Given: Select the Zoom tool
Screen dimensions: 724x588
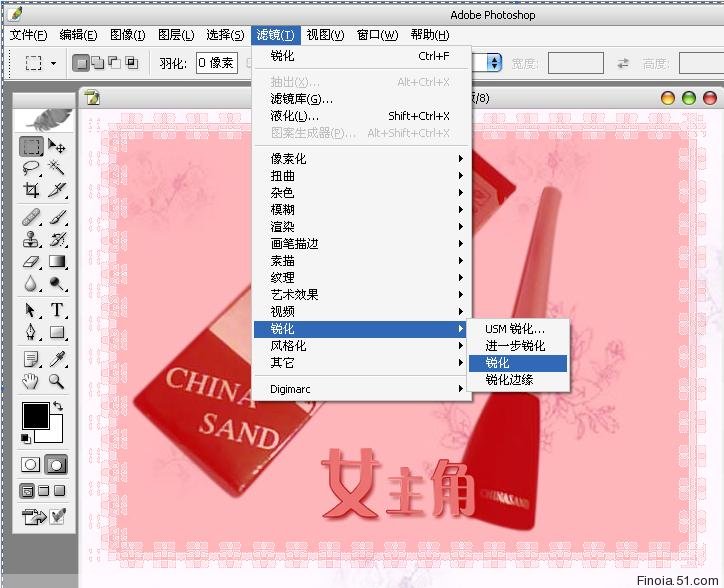Looking at the screenshot, I should pyautogui.click(x=57, y=381).
